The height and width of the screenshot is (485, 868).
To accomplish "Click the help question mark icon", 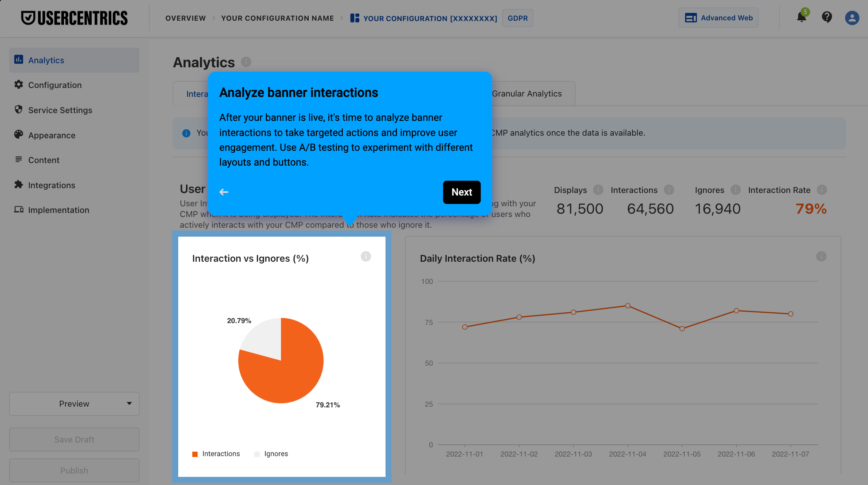I will [x=827, y=17].
